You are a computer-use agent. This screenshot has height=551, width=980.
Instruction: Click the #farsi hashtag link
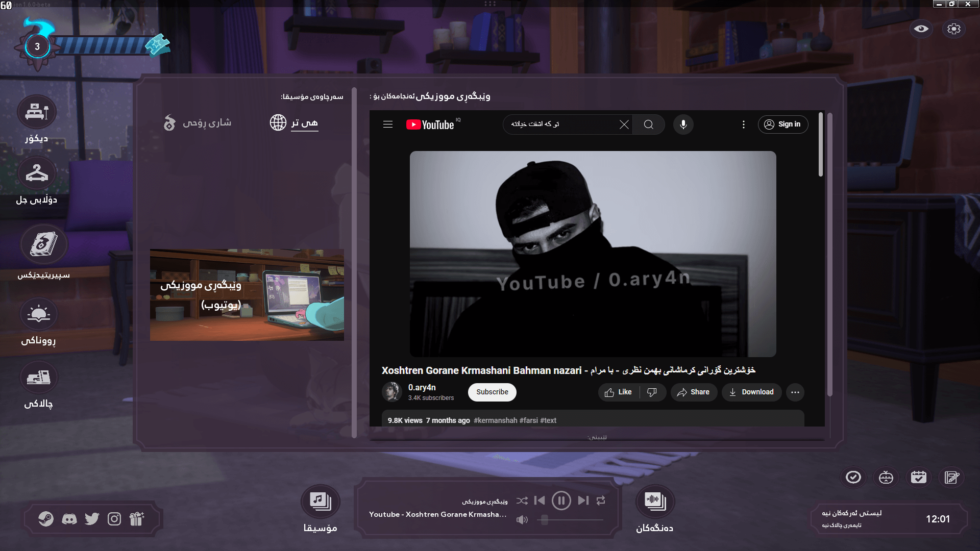(529, 420)
